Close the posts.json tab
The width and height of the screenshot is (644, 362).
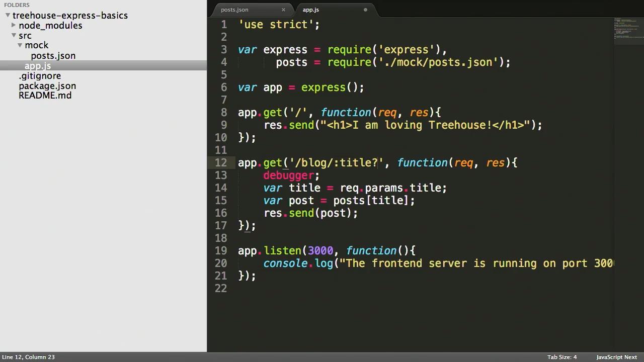tap(283, 10)
